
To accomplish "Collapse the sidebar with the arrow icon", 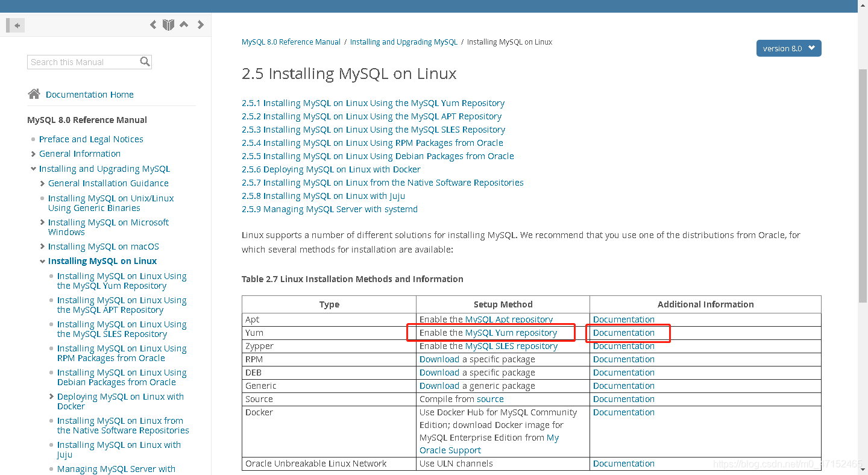I will [x=14, y=25].
